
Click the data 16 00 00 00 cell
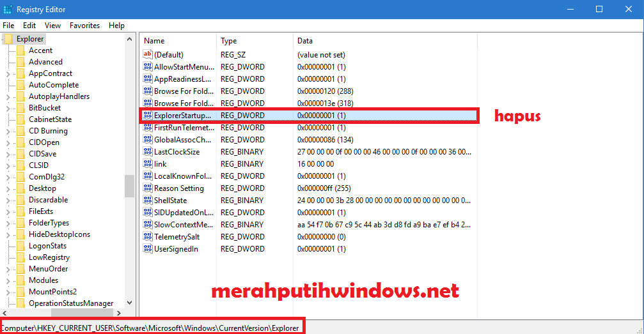(315, 164)
